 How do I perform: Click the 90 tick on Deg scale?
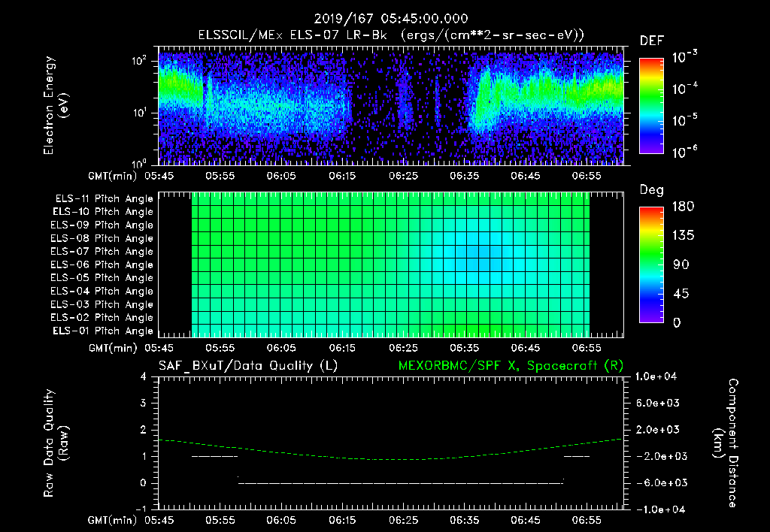click(x=681, y=265)
